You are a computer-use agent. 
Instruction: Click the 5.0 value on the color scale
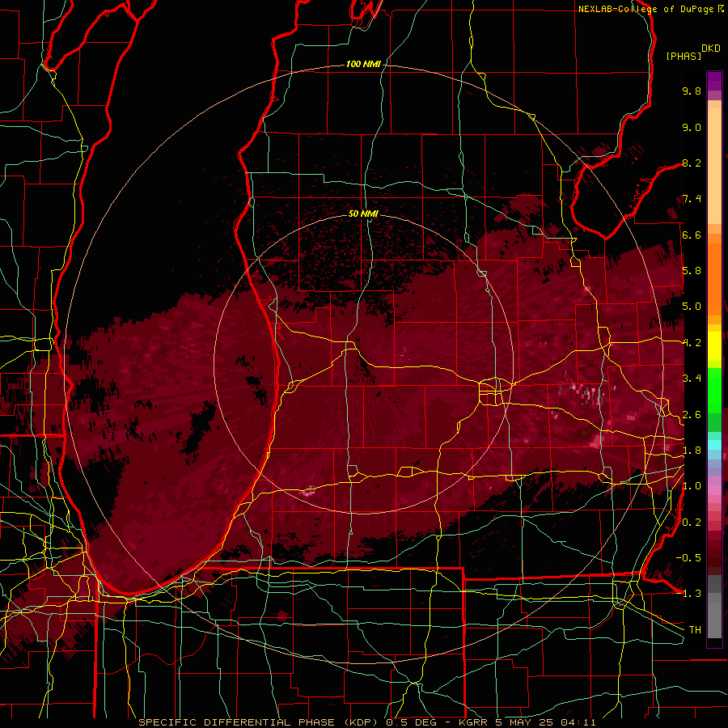tap(692, 307)
